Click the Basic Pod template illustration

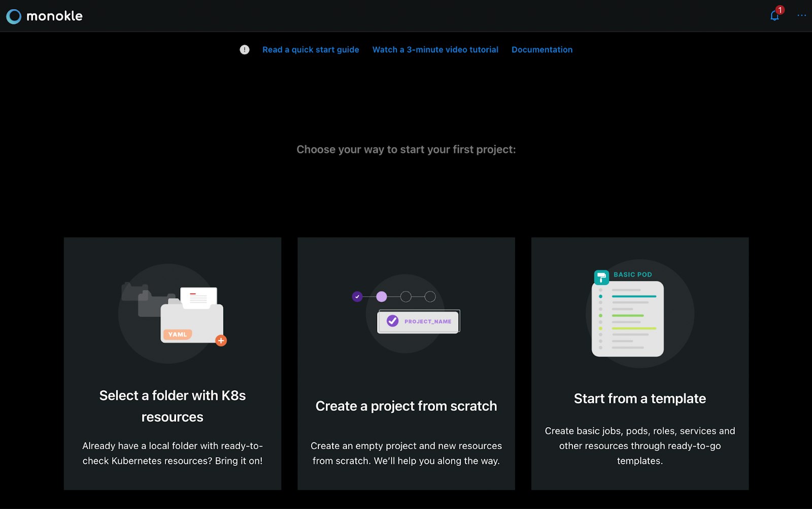[x=639, y=313]
